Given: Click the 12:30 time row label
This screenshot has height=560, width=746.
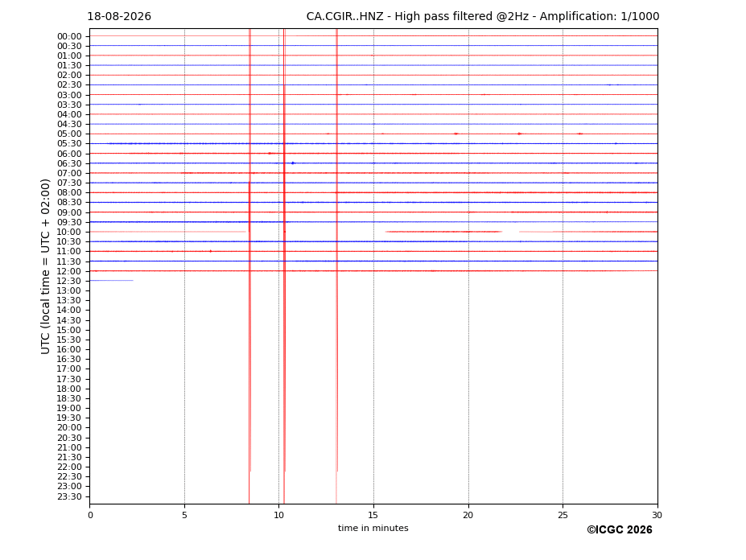Looking at the screenshot, I should tap(69, 281).
